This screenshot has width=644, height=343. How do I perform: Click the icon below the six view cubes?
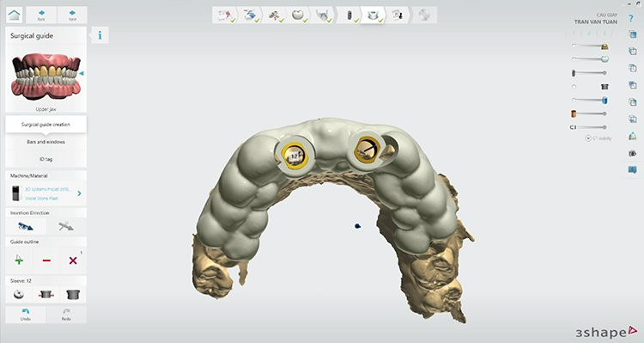click(633, 136)
